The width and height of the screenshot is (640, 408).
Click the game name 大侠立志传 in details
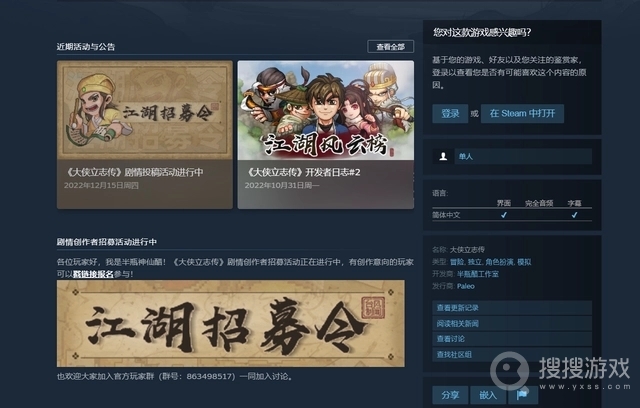(x=467, y=250)
